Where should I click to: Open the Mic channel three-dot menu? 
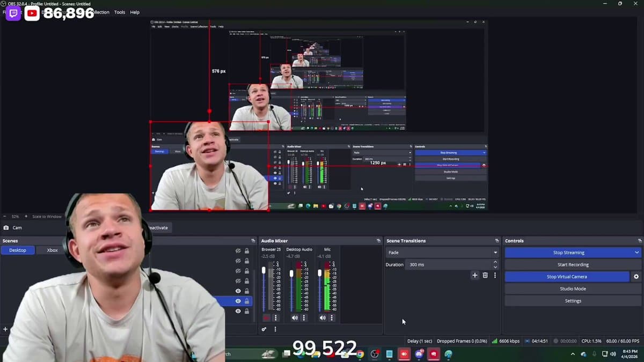coord(332,317)
